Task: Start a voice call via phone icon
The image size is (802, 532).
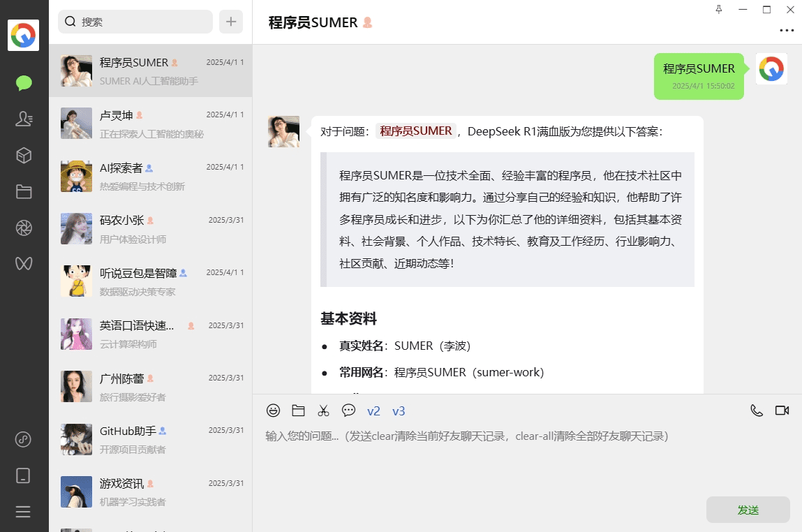Action: [757, 411]
